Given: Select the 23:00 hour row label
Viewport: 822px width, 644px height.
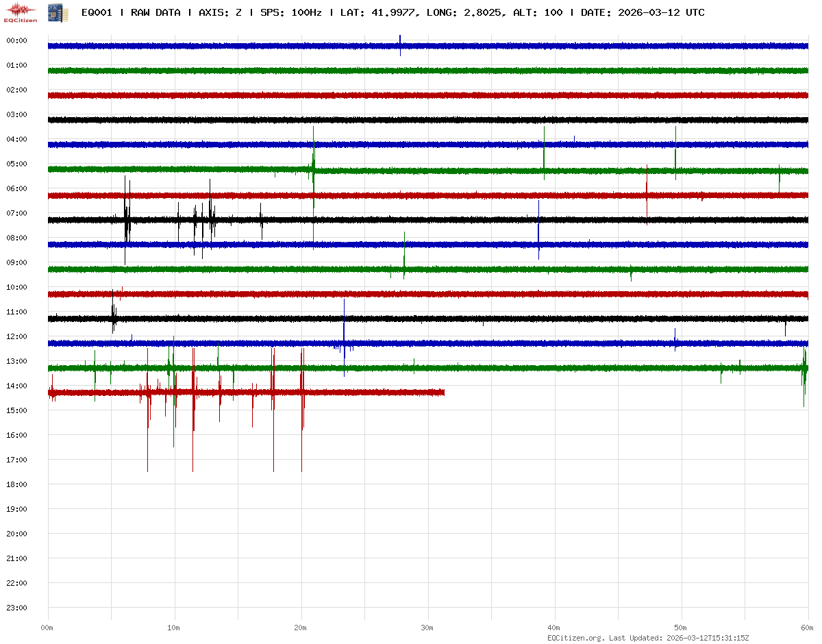Looking at the screenshot, I should [16, 608].
